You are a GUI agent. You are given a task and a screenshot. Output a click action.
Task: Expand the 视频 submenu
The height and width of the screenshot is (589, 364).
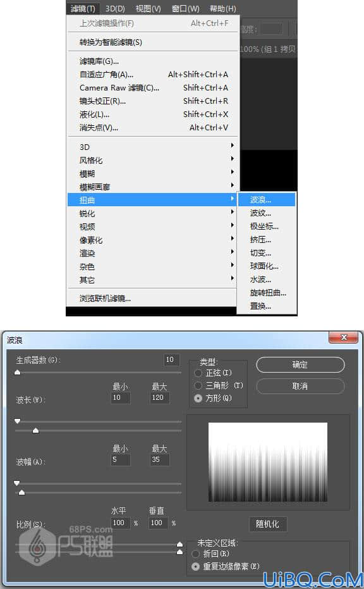[x=153, y=226]
